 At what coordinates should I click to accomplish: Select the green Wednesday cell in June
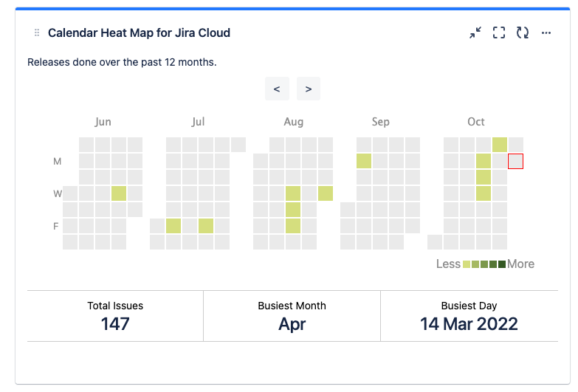tap(119, 193)
